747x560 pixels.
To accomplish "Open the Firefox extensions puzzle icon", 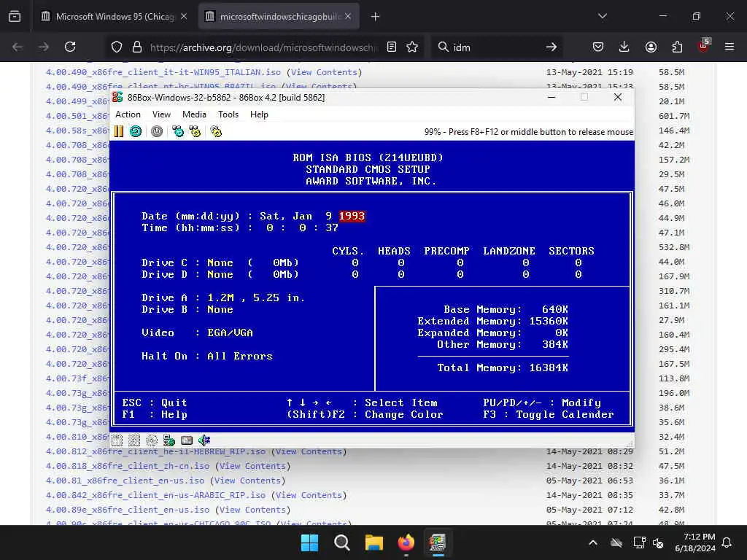I will click(677, 47).
